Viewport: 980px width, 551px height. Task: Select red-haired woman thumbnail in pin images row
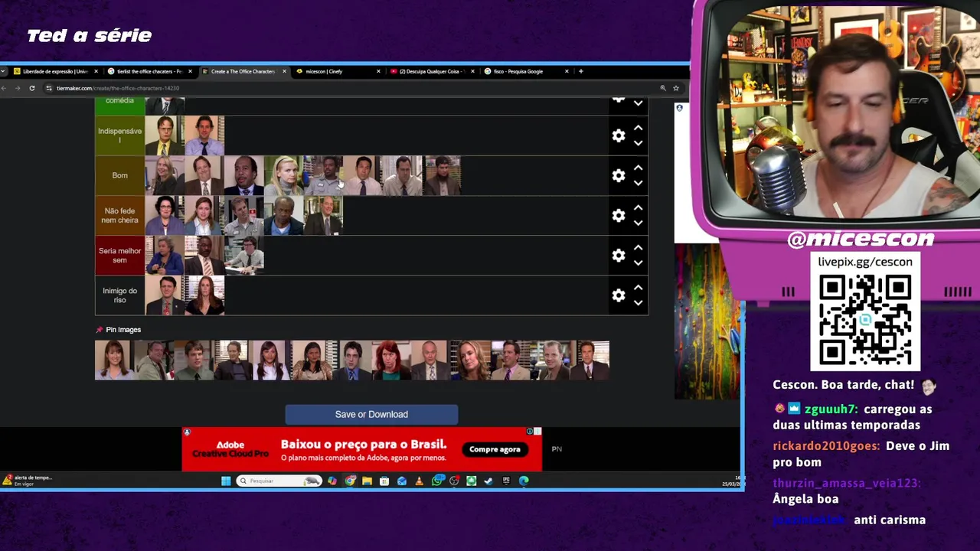coord(391,360)
